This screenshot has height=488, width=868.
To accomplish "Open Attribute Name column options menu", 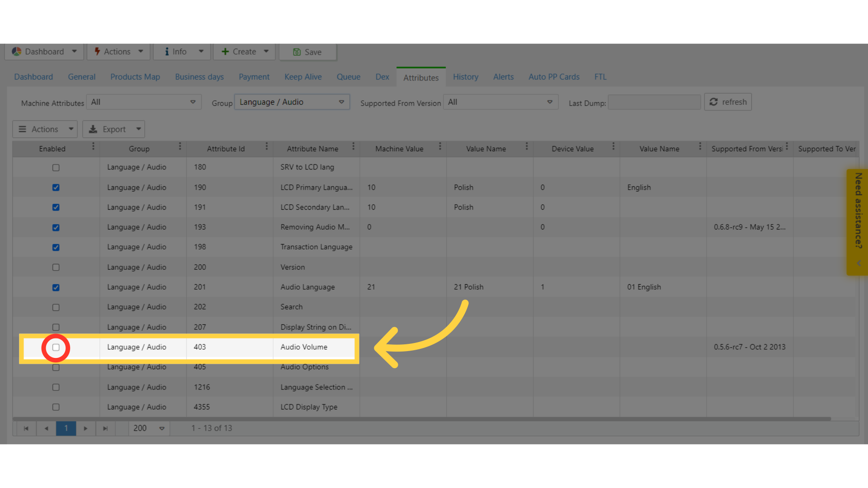I will [354, 146].
